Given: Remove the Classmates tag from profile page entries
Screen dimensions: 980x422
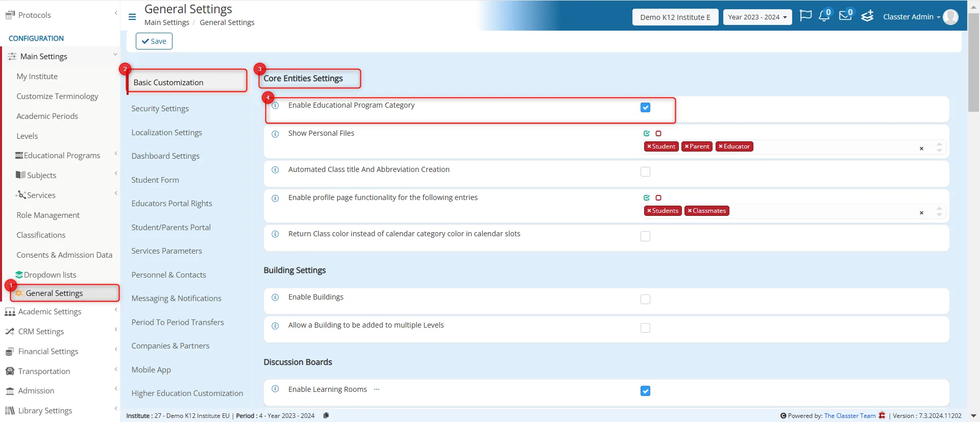Looking at the screenshot, I should (690, 211).
